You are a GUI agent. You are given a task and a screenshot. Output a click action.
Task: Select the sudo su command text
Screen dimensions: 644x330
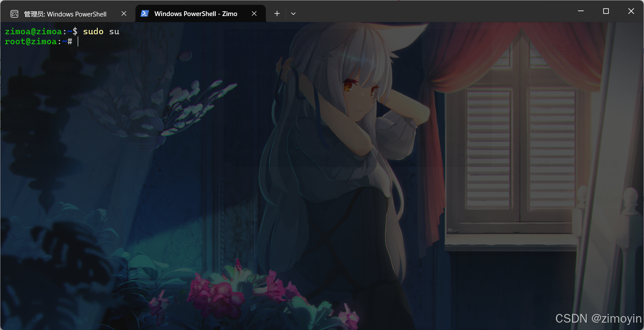click(x=101, y=31)
